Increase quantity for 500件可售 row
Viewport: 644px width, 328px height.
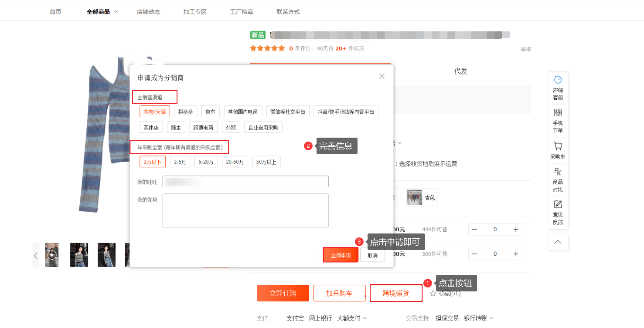pyautogui.click(x=515, y=254)
